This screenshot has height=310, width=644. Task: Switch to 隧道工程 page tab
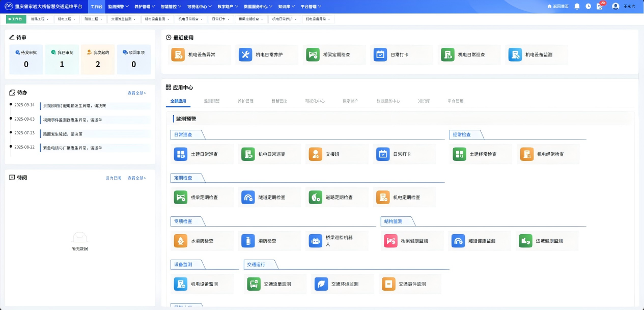[x=94, y=19]
